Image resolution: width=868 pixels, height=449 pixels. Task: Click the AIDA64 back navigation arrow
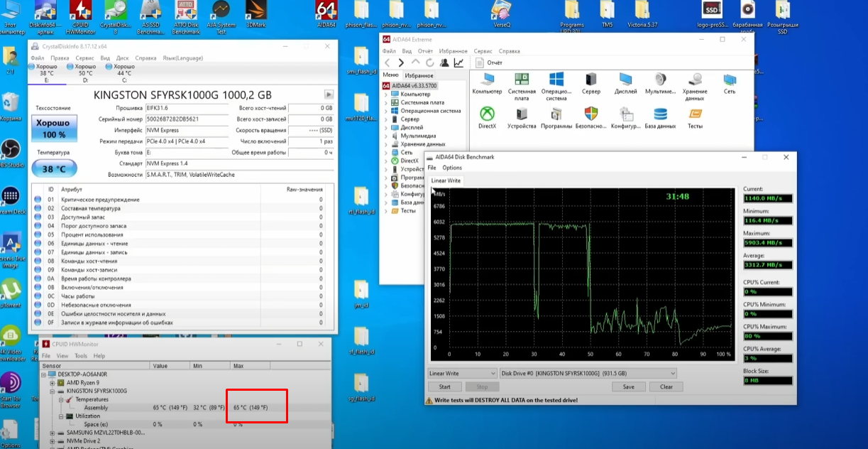click(x=388, y=63)
